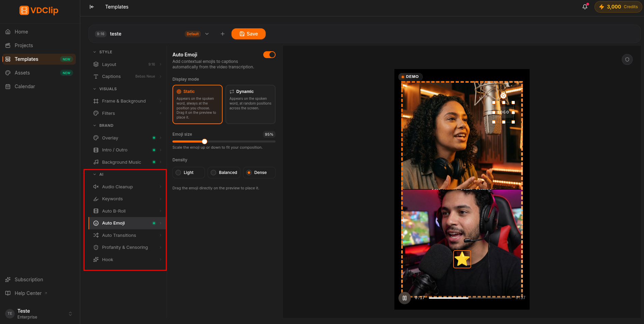Image resolution: width=644 pixels, height=324 pixels.
Task: Click the Auto B-Roll film icon
Action: coord(96,211)
